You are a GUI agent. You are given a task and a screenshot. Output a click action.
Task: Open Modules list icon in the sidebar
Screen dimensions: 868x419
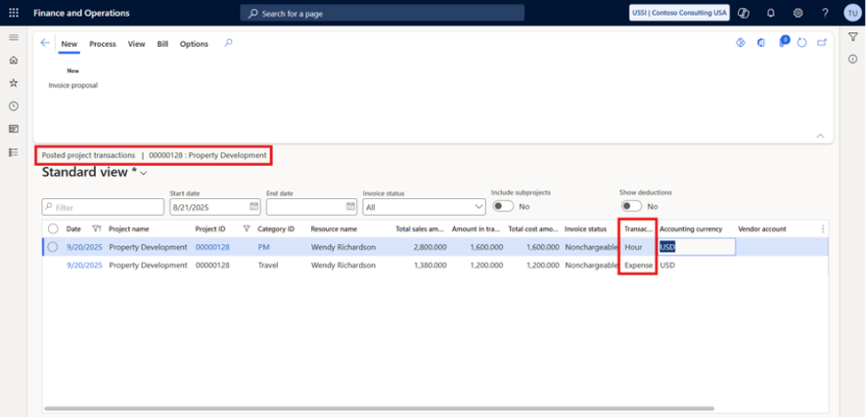(x=14, y=152)
